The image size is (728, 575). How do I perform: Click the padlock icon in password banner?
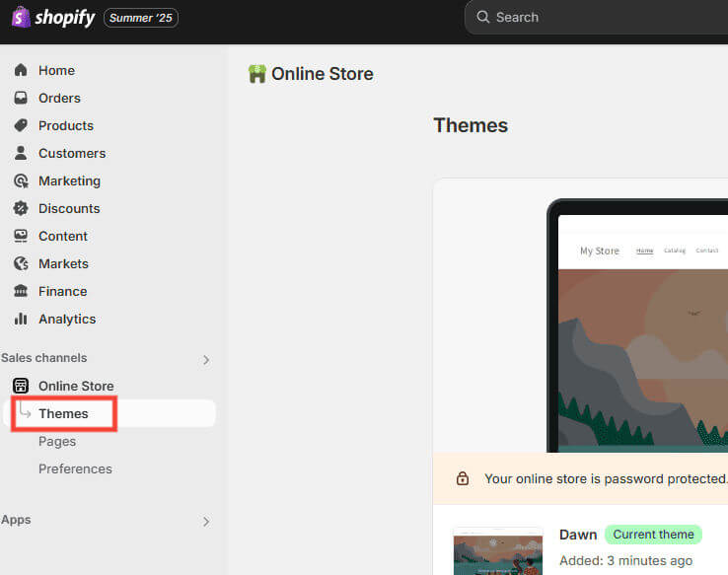463,478
